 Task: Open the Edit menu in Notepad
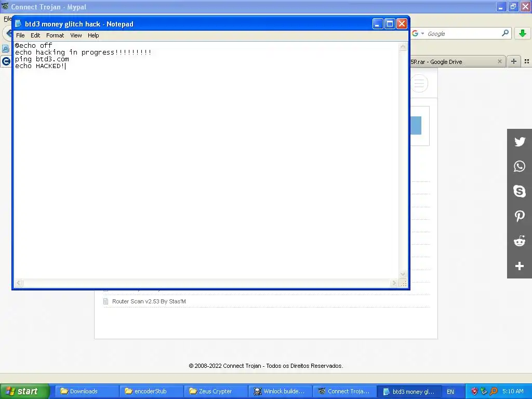coord(35,35)
